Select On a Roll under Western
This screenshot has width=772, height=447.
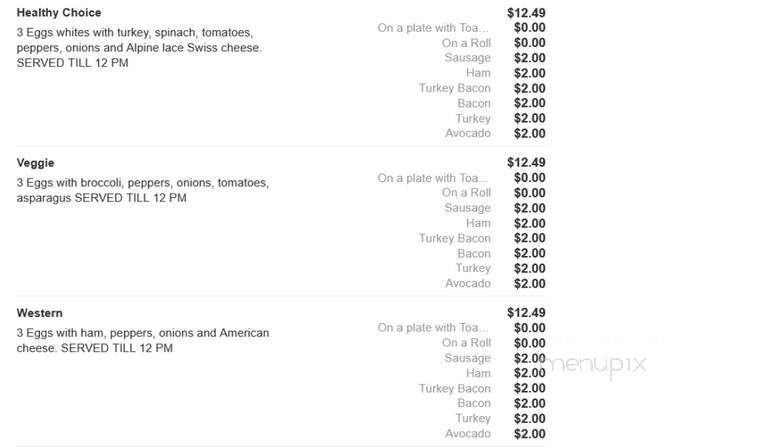tap(466, 343)
